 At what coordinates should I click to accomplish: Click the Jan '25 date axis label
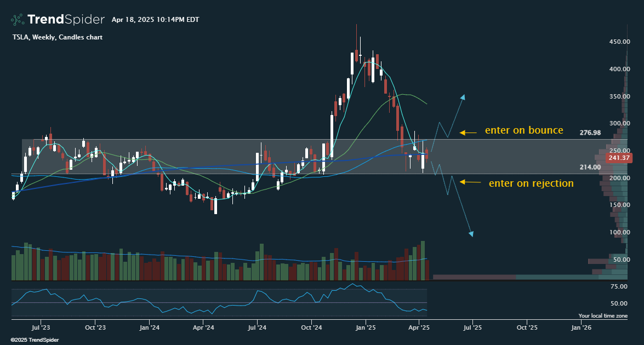tap(366, 327)
